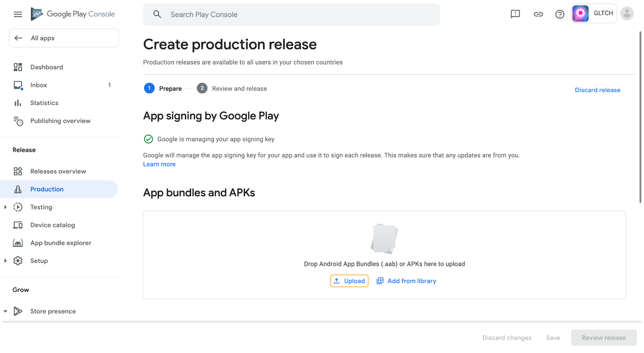Click the search magnifier icon
The height and width of the screenshot is (353, 644).
(157, 14)
